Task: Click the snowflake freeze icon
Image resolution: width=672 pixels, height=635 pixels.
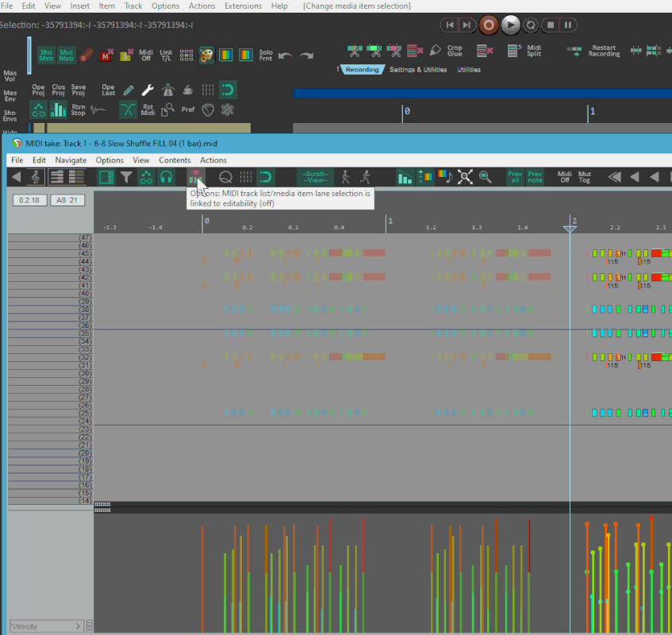Action: click(x=228, y=110)
